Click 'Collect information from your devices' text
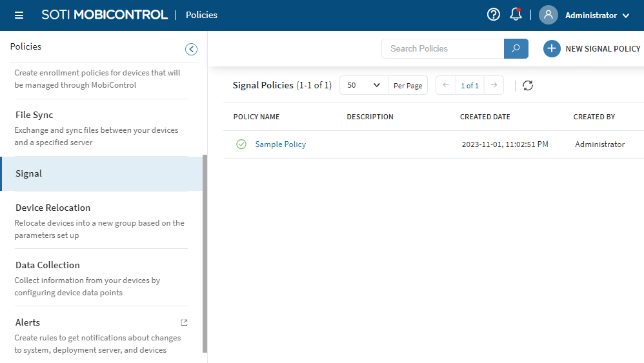The height and width of the screenshot is (363, 644). [87, 286]
